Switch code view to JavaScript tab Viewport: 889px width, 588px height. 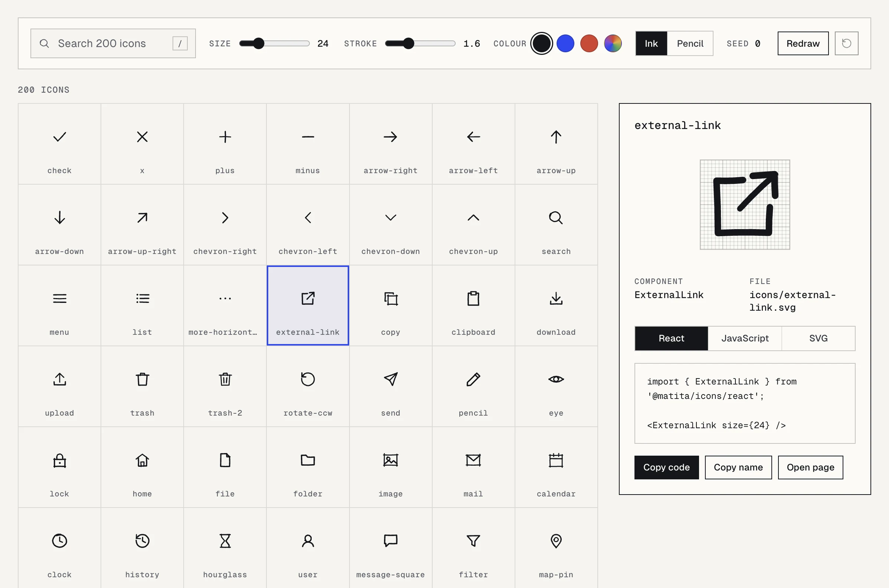coord(745,338)
